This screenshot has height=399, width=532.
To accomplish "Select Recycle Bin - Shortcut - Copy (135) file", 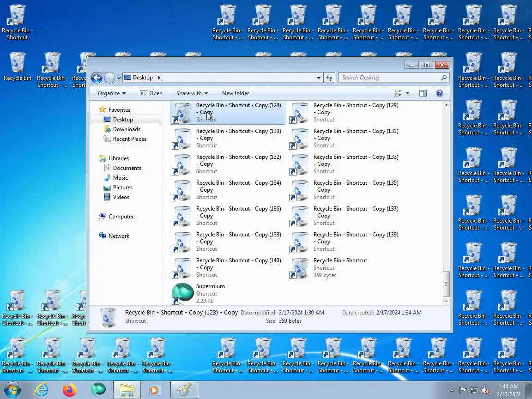I will 345,190.
